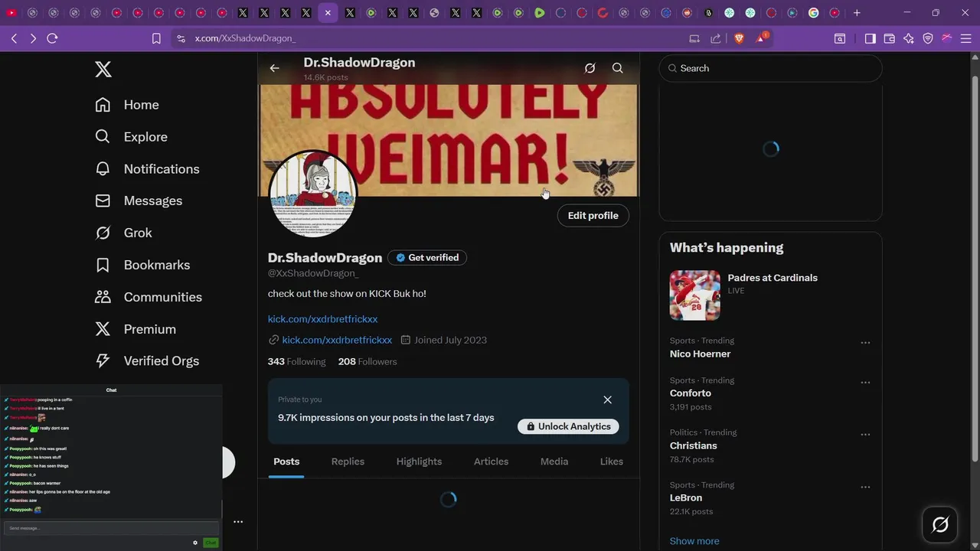Click the share icon in the address bar
Viewport: 980px width, 551px height.
click(716, 38)
